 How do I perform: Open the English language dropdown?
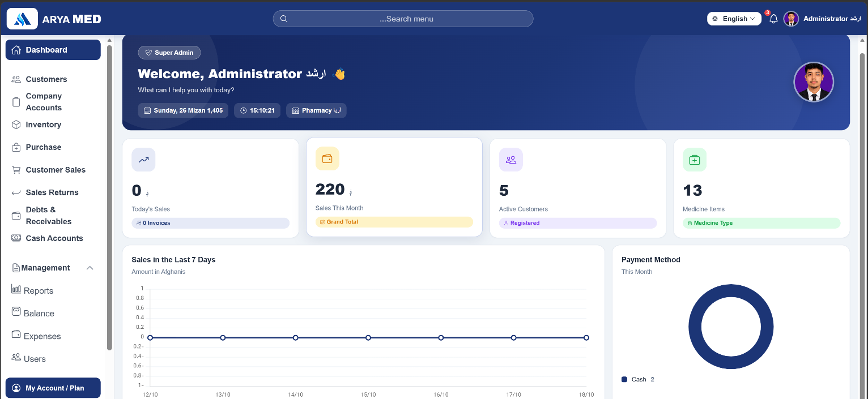[734, 19]
